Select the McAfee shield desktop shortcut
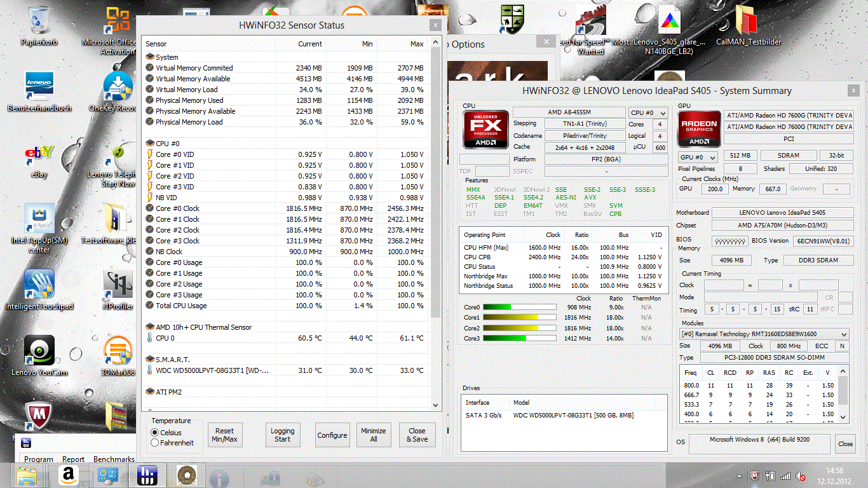868x488 pixels. click(x=39, y=417)
